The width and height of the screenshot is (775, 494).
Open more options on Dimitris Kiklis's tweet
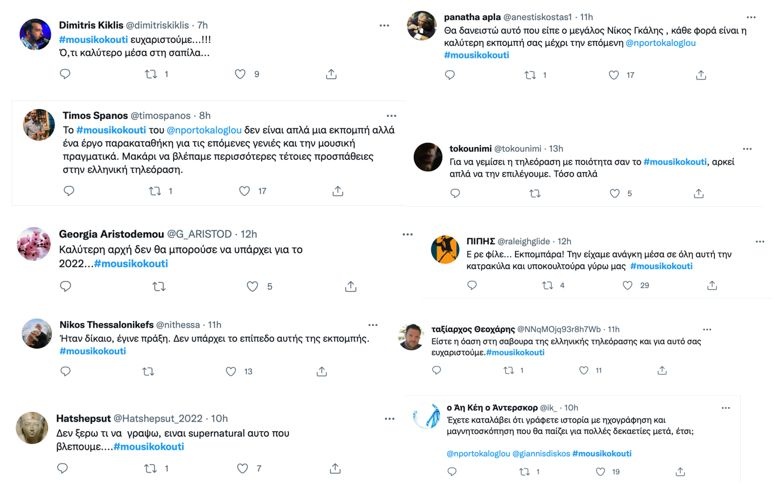[x=384, y=24]
